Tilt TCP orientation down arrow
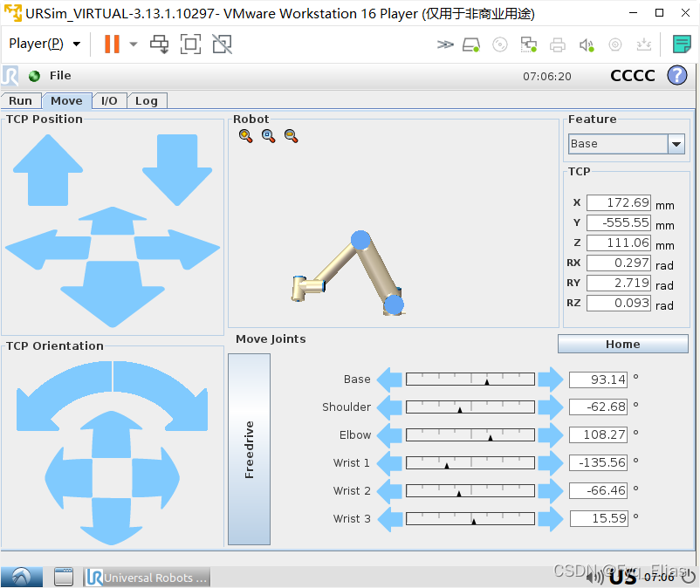Viewport: 700px width, 588px height. [112, 521]
